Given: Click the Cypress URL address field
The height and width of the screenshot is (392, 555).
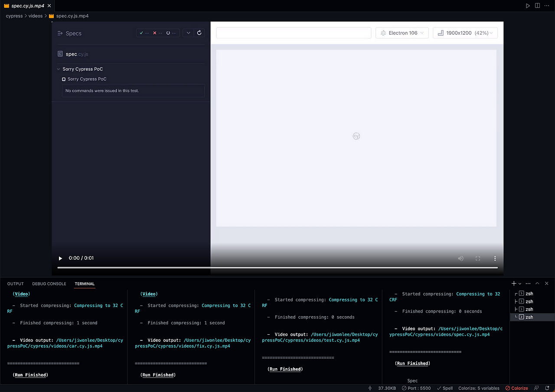Looking at the screenshot, I should pyautogui.click(x=294, y=33).
